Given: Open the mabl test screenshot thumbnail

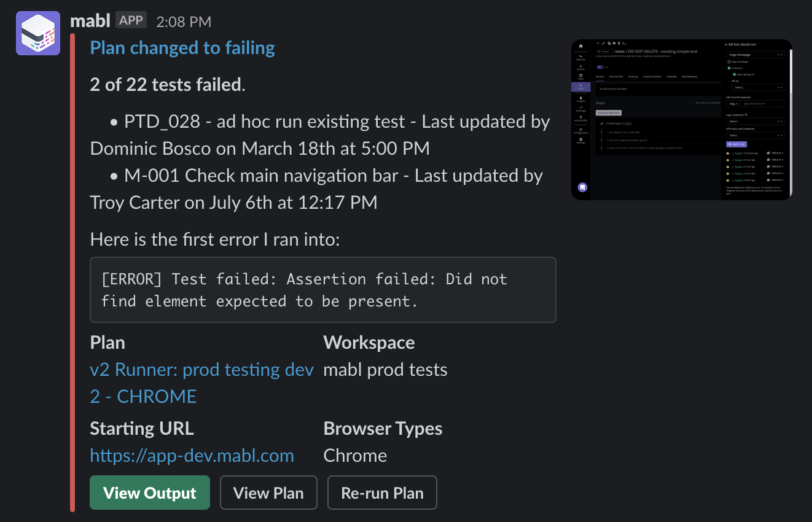Looking at the screenshot, I should coord(681,120).
